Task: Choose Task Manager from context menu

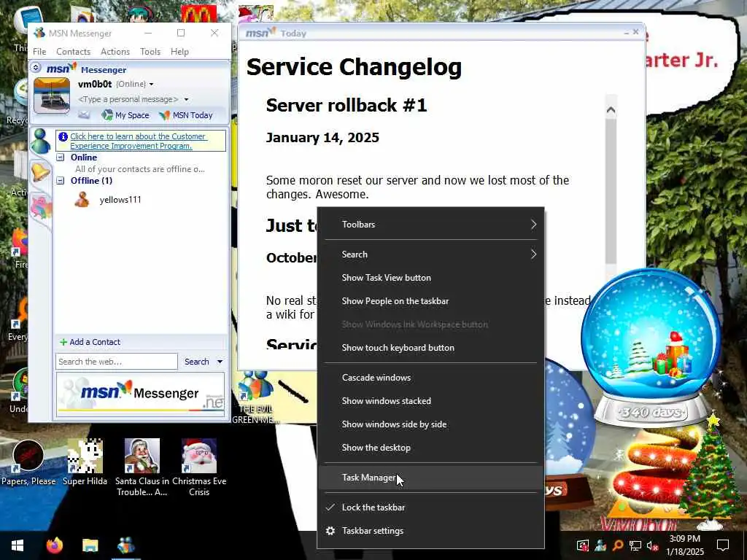Action: (430, 477)
